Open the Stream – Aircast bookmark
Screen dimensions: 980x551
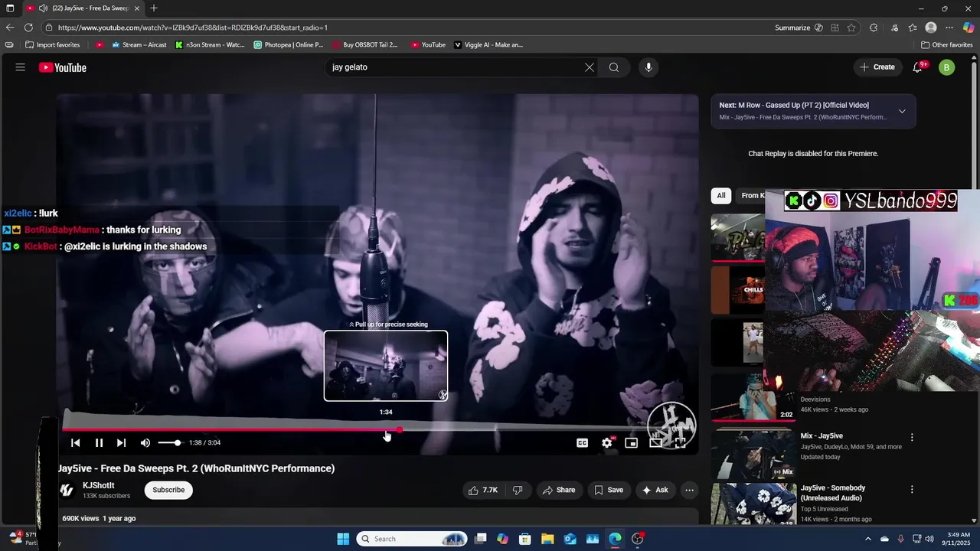click(139, 45)
